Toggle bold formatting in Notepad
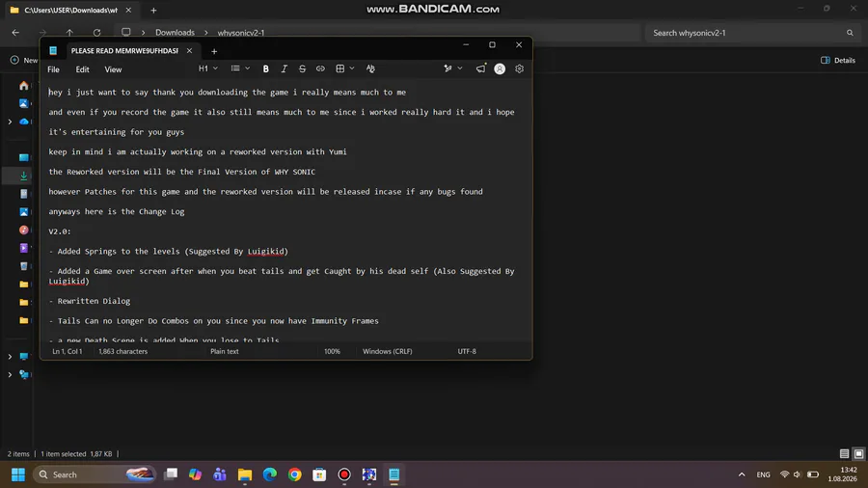This screenshot has height=488, width=868. (x=266, y=69)
